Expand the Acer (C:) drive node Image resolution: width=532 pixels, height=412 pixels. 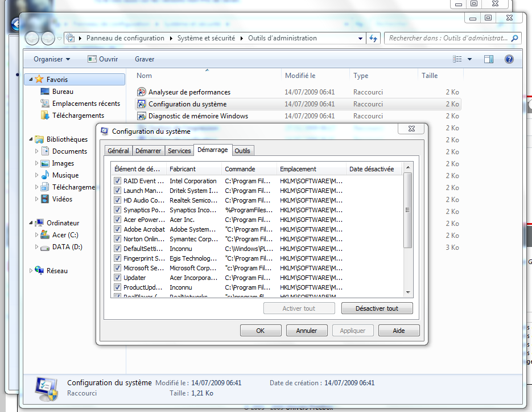[36, 235]
